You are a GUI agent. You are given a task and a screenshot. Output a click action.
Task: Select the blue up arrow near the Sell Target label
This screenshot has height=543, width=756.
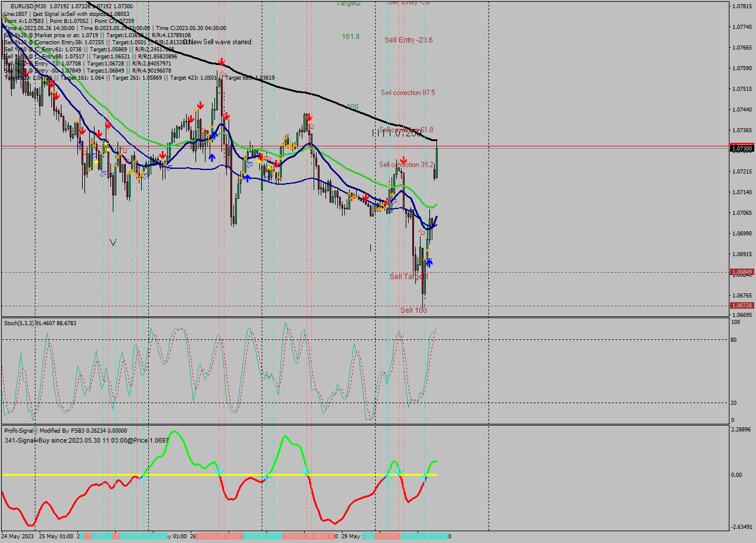pyautogui.click(x=429, y=263)
